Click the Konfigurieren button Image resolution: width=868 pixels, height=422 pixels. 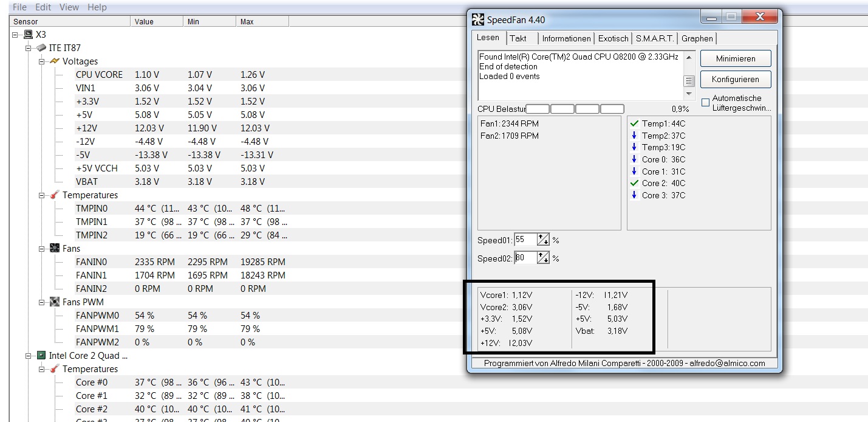tap(736, 80)
